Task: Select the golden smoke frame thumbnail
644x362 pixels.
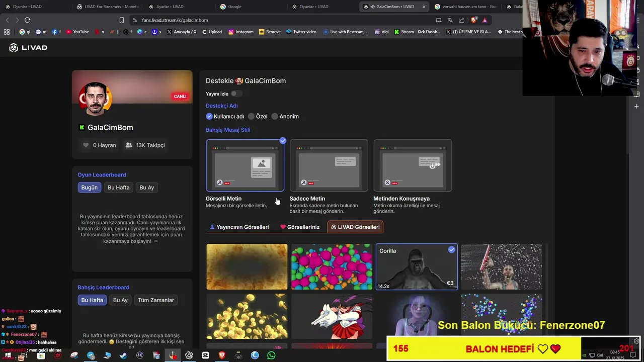Action: click(x=247, y=267)
